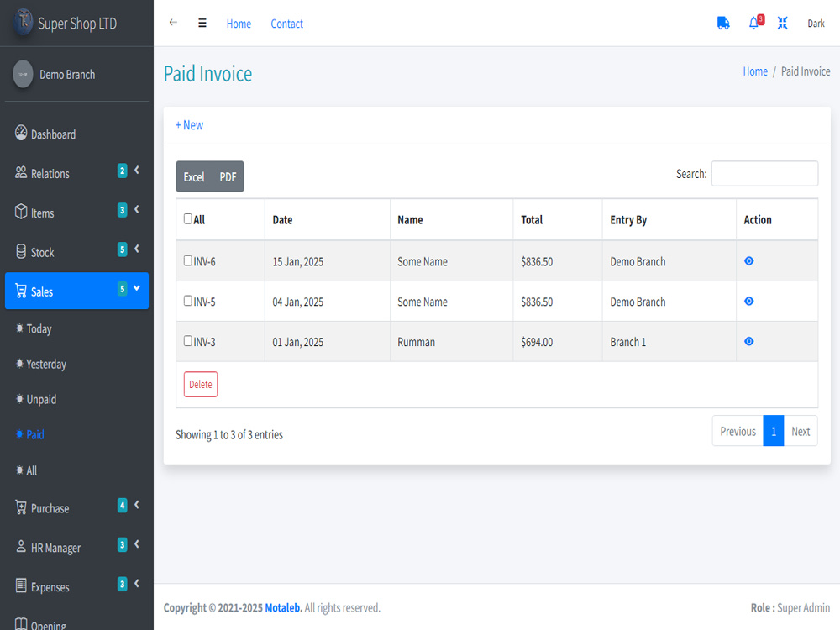The width and height of the screenshot is (840, 630).
Task: Click the Previous pagination button
Action: tap(738, 431)
